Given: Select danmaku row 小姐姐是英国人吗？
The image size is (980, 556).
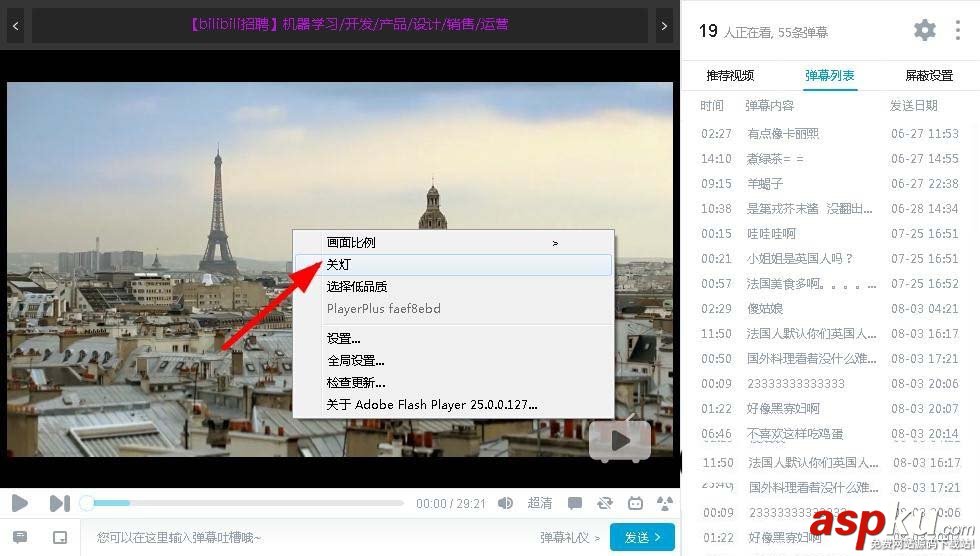Looking at the screenshot, I should tap(829, 259).
